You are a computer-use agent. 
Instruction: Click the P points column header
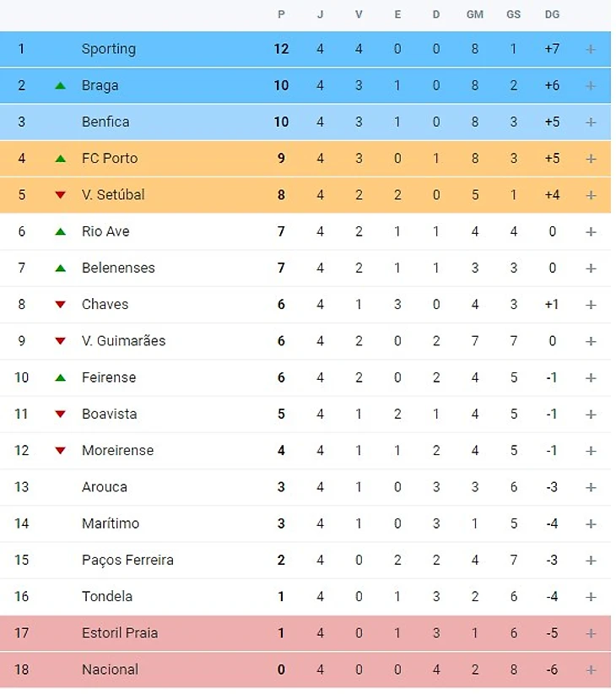281,14
